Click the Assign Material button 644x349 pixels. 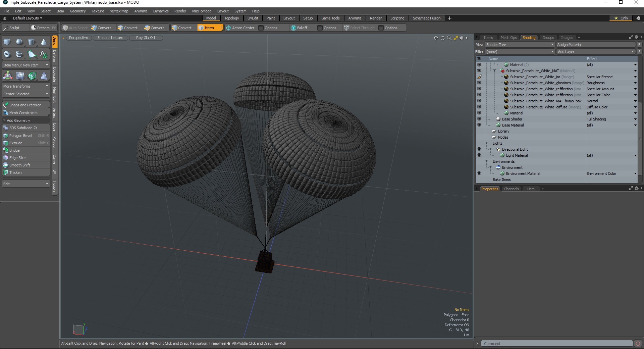(596, 45)
